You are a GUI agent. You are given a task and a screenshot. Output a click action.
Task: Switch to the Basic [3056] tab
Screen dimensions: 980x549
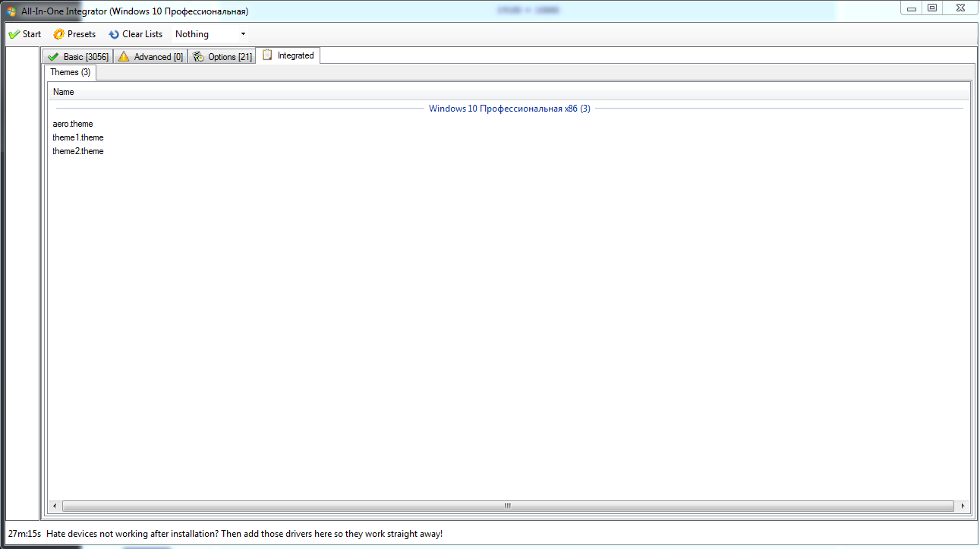[x=77, y=57]
